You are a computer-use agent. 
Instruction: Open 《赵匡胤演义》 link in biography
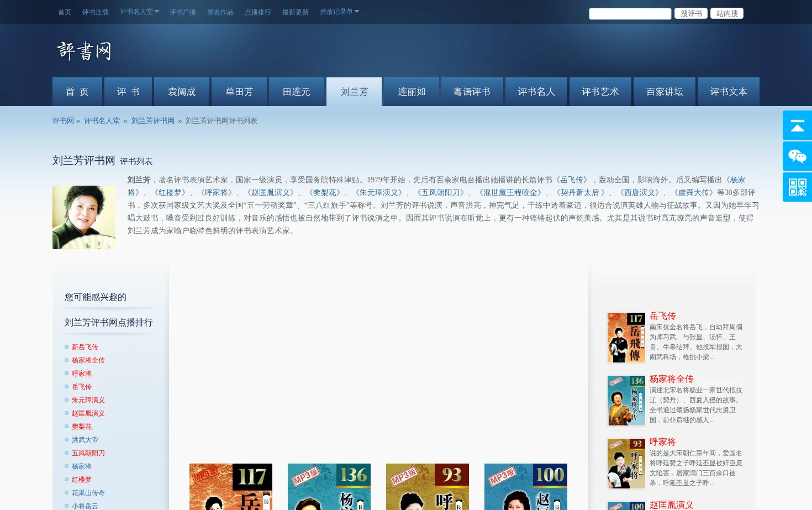[x=270, y=193]
